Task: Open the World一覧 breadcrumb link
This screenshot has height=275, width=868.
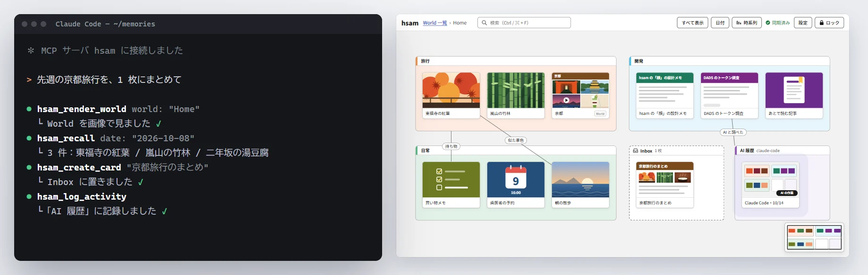Action: 435,23
